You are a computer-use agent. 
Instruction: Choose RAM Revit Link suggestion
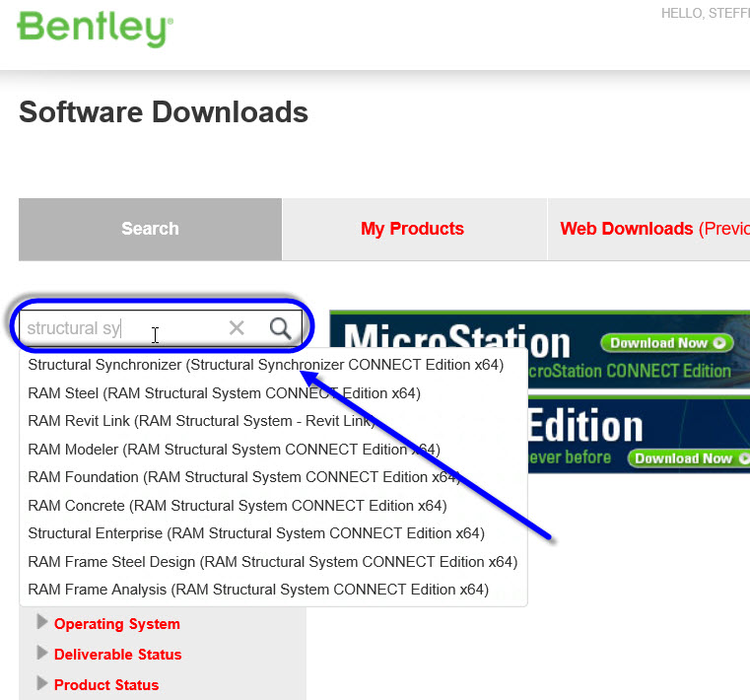[x=201, y=421]
